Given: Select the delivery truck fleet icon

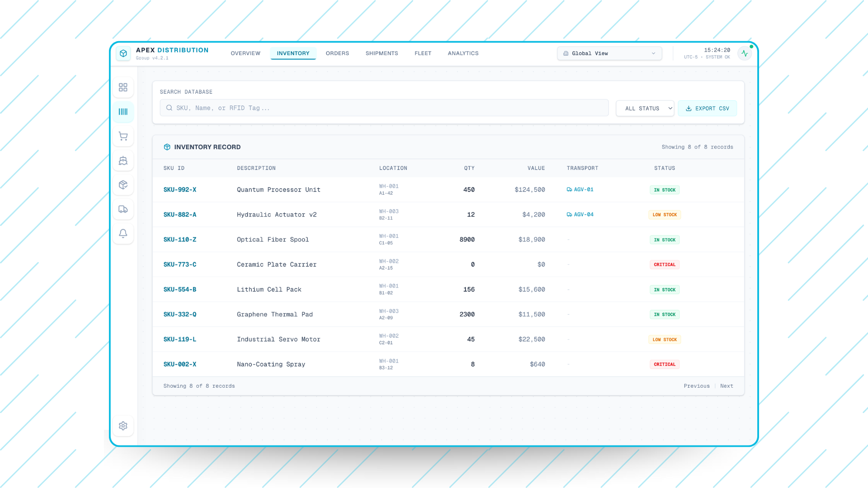Looking at the screenshot, I should pos(123,209).
